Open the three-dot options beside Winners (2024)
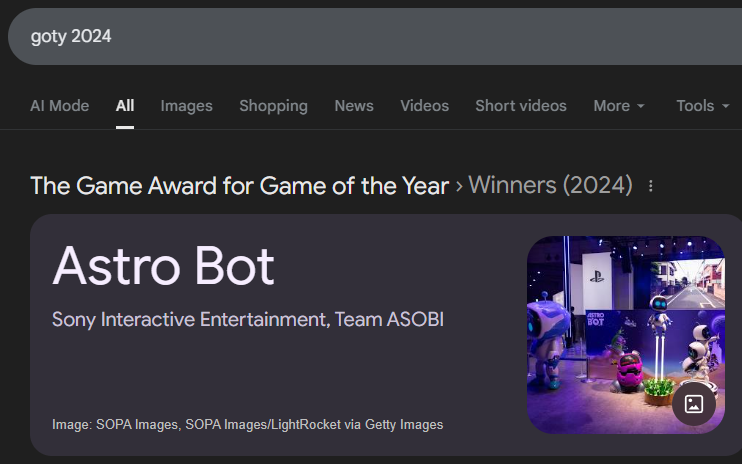This screenshot has width=742, height=464. click(651, 186)
